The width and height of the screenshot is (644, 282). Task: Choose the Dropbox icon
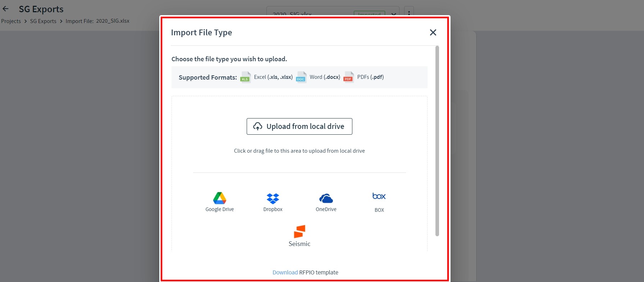273,198
